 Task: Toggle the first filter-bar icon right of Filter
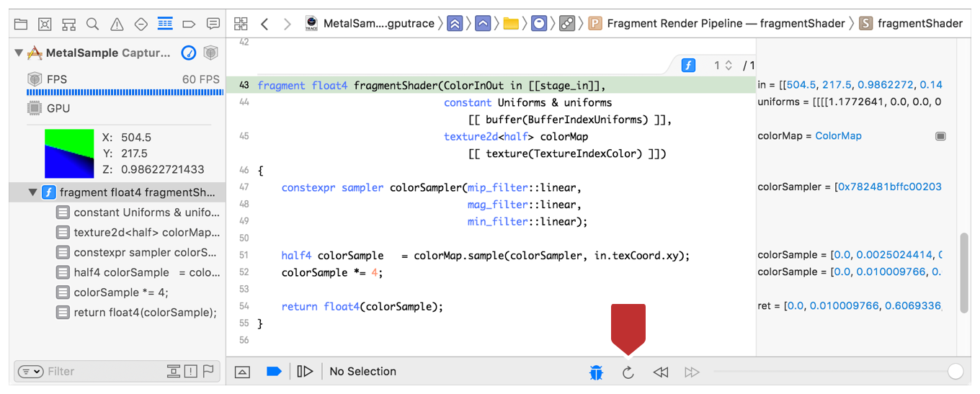coord(173,372)
